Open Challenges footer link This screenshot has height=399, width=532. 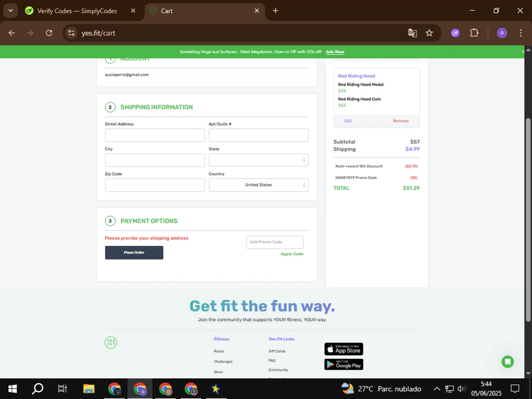point(223,361)
